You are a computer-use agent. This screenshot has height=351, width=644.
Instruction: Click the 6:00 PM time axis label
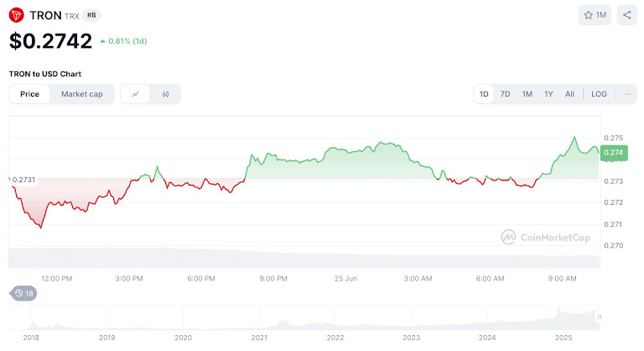(x=201, y=279)
